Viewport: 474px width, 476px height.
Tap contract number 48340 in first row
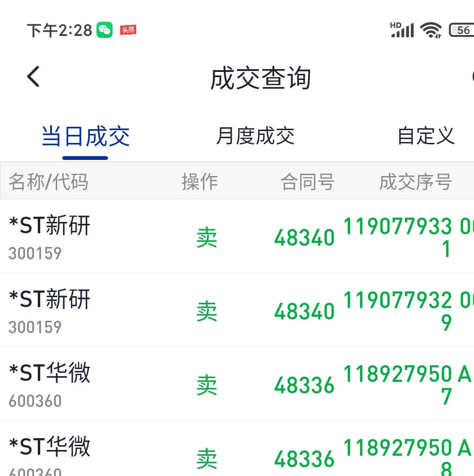point(304,238)
